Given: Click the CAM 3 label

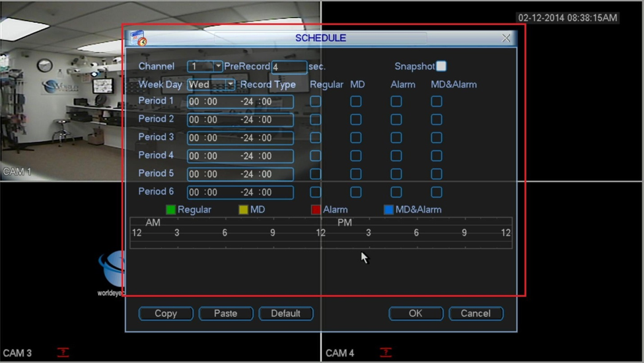Looking at the screenshot, I should [17, 353].
